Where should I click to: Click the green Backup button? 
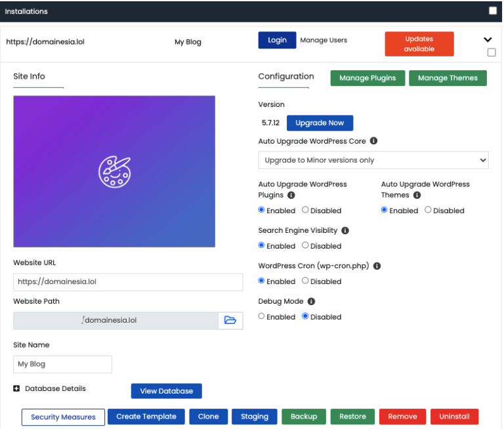(x=304, y=417)
